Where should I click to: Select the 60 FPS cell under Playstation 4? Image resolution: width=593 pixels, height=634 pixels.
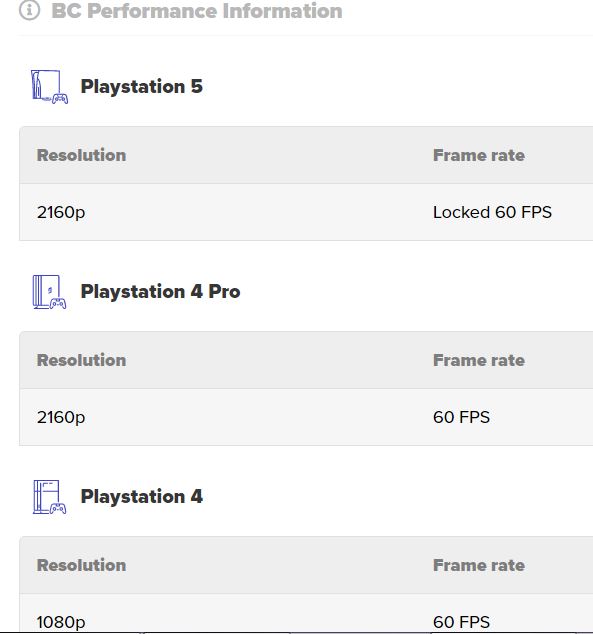(x=461, y=622)
